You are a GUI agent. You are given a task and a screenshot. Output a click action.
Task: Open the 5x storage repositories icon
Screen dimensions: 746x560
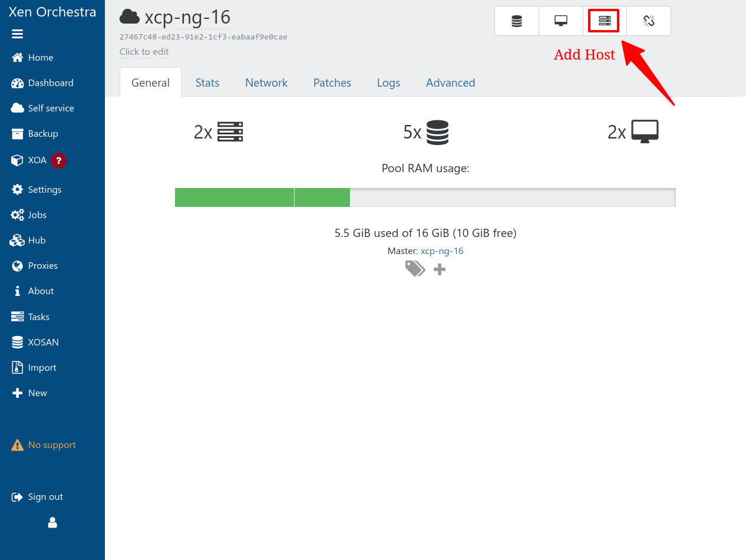(437, 132)
